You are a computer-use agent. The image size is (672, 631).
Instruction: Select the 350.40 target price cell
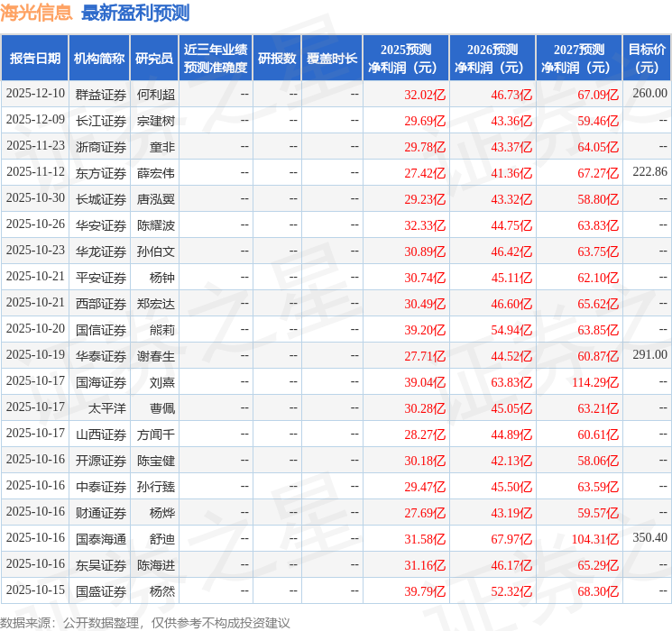click(x=649, y=538)
